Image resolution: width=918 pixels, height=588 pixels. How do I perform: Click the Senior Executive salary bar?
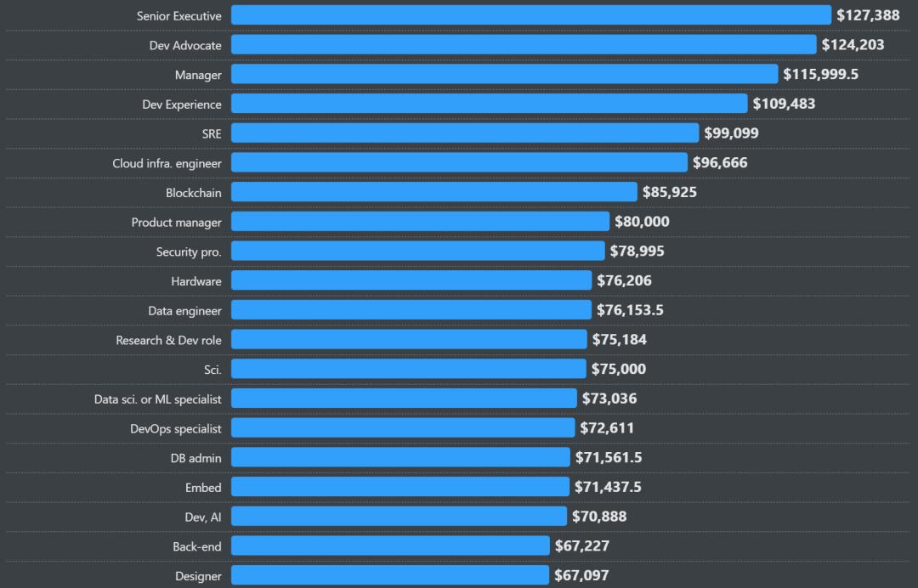coord(530,15)
